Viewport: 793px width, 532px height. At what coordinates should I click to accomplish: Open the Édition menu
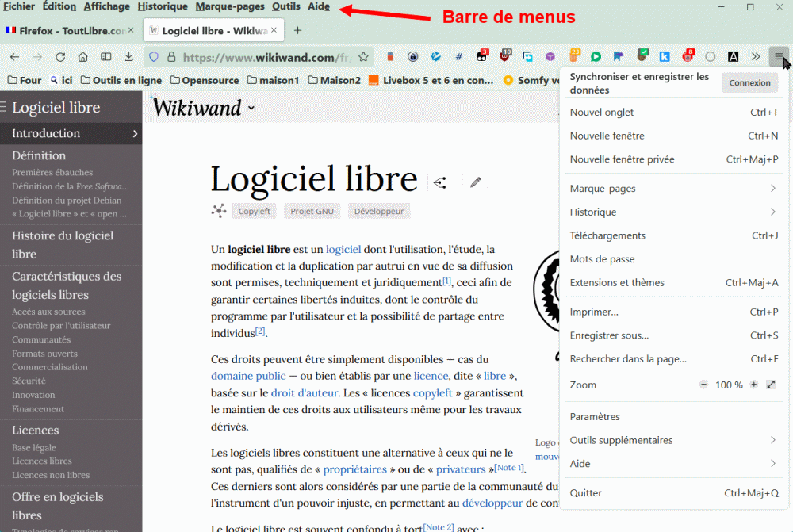click(x=59, y=6)
